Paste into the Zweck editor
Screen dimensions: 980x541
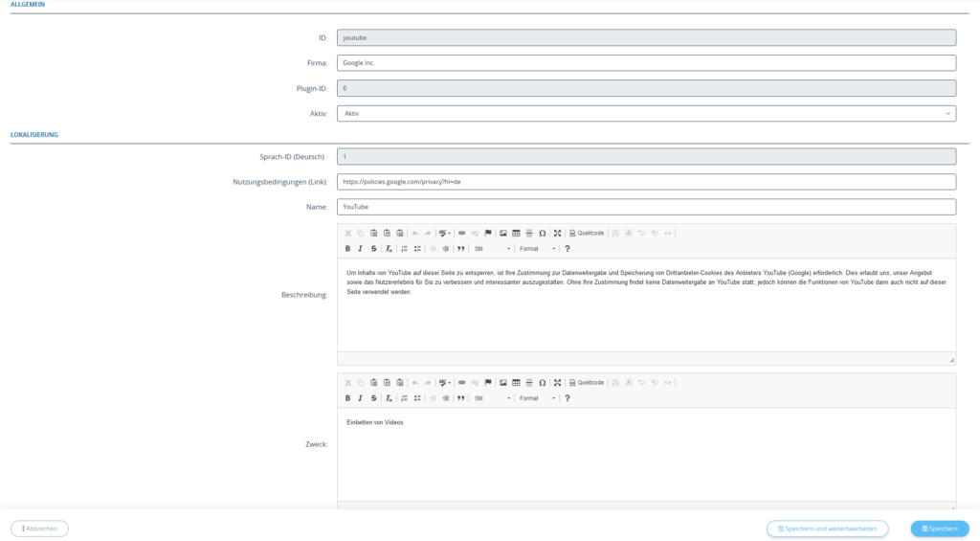(374, 383)
